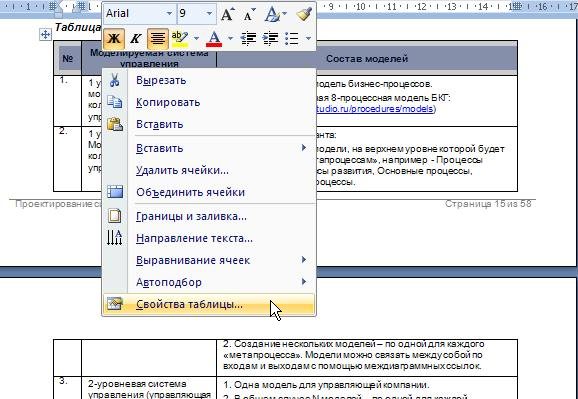
Task: Choose Вставить paste entry
Action: [x=209, y=124]
